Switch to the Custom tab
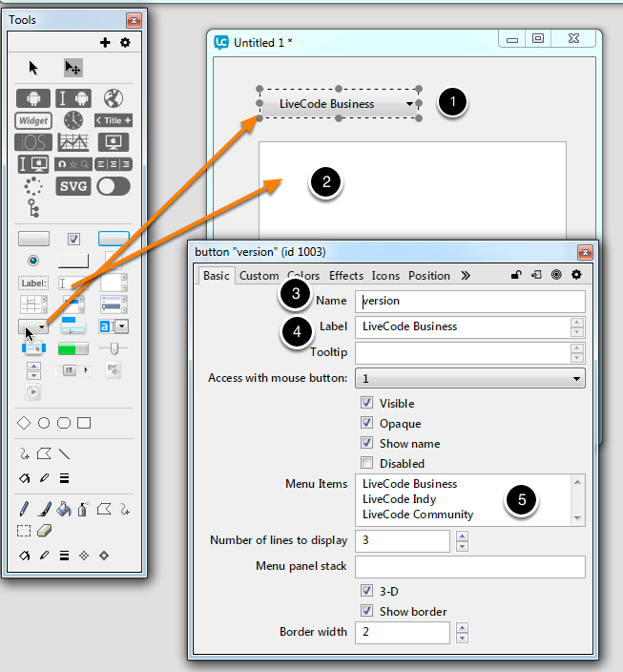The image size is (623, 672). click(259, 276)
